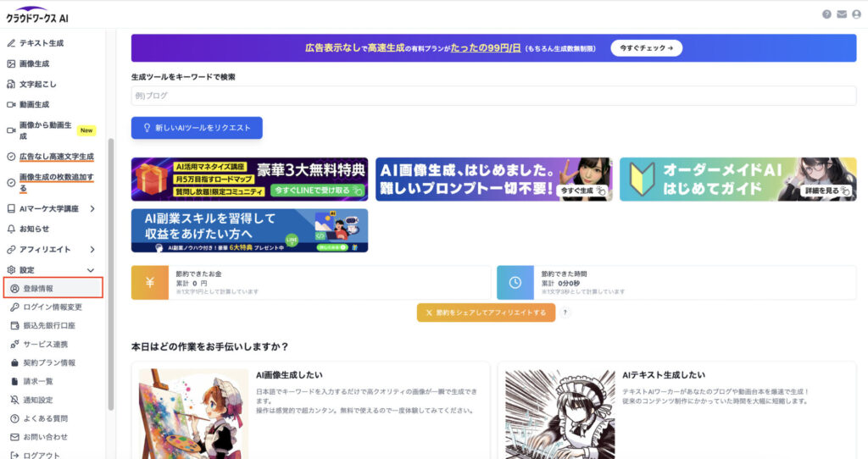Open 契約プラン情報 link
This screenshot has width=868, height=459.
tap(49, 362)
